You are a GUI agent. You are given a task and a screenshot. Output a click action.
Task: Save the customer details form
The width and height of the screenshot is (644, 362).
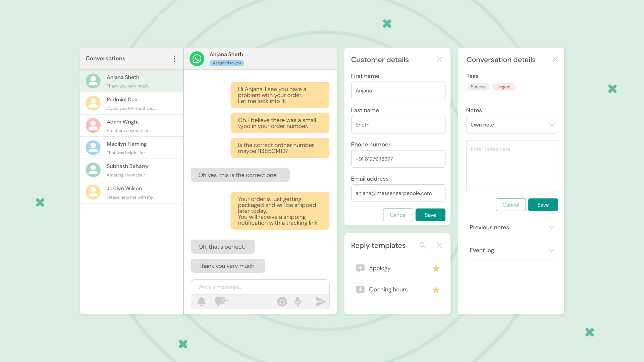tap(430, 215)
